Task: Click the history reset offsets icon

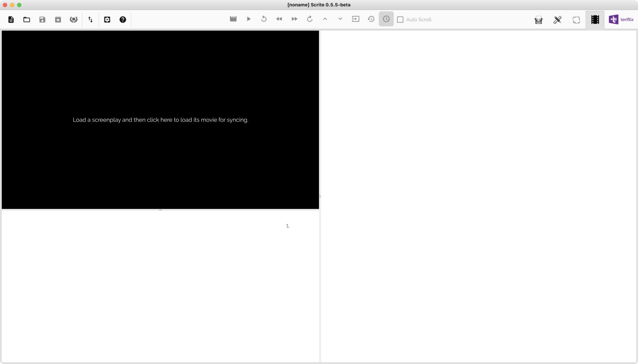Action: (x=371, y=19)
